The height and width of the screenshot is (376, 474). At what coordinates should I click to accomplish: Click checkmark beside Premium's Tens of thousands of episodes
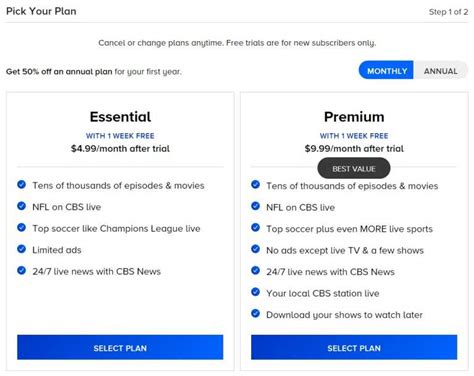coord(256,184)
